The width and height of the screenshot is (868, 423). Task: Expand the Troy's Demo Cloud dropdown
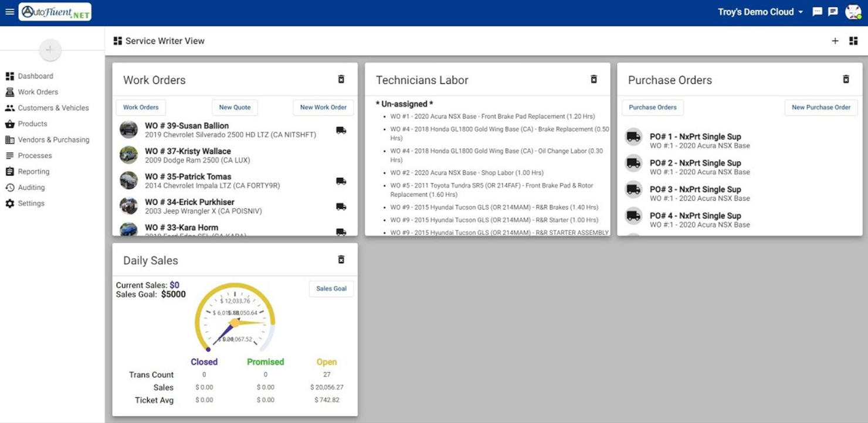tap(760, 11)
